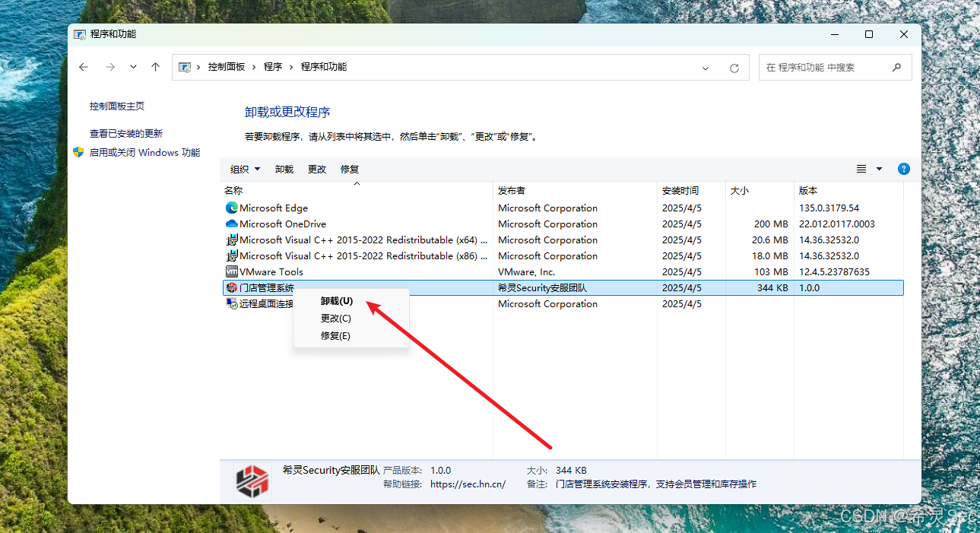The width and height of the screenshot is (980, 533).
Task: Select the 远程桌面连接 row name
Action: coord(266,303)
